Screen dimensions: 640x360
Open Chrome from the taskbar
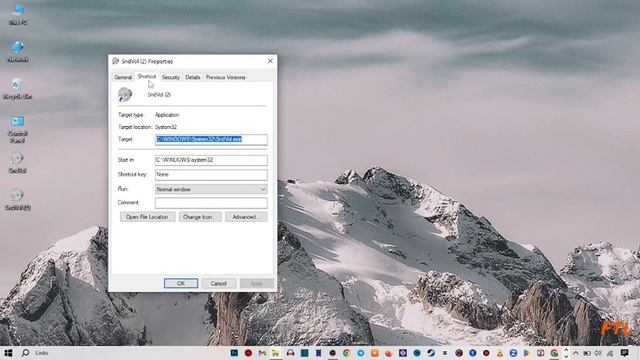point(346,353)
